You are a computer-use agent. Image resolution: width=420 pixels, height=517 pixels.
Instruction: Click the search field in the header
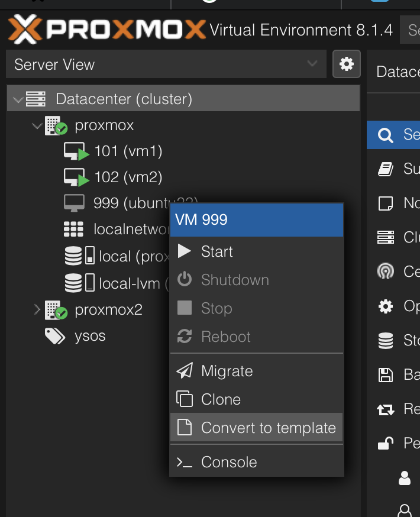click(x=410, y=30)
